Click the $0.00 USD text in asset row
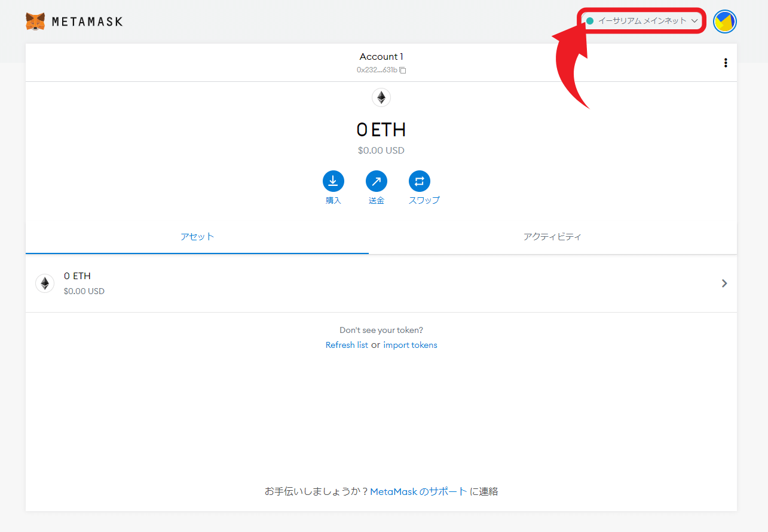The width and height of the screenshot is (768, 532). point(84,292)
